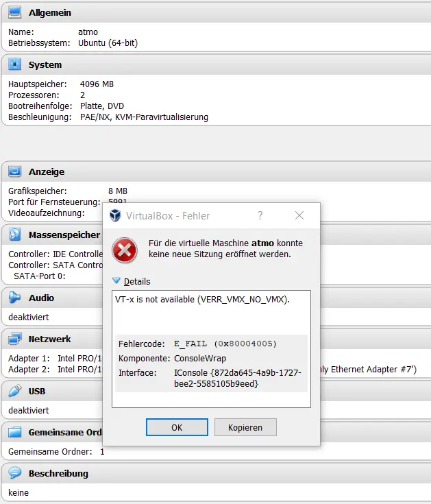This screenshot has height=504, width=431.
Task: Click keine under Beschreibung
Action: [x=19, y=493]
